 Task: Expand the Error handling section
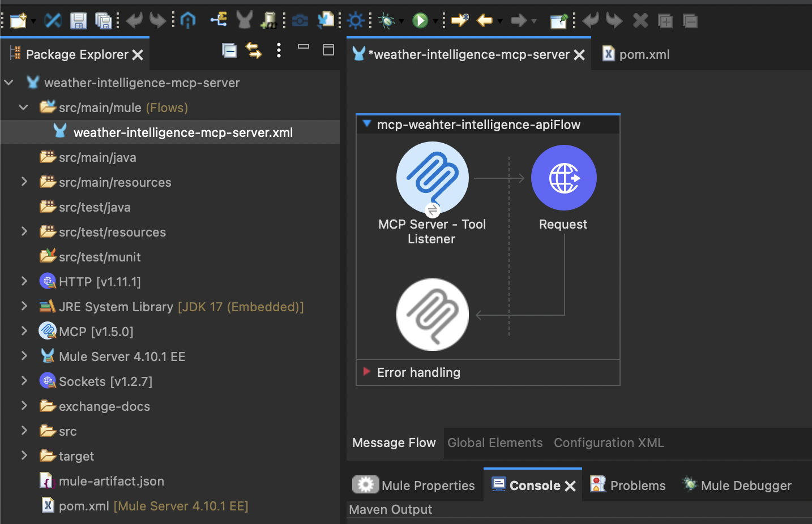click(x=366, y=372)
